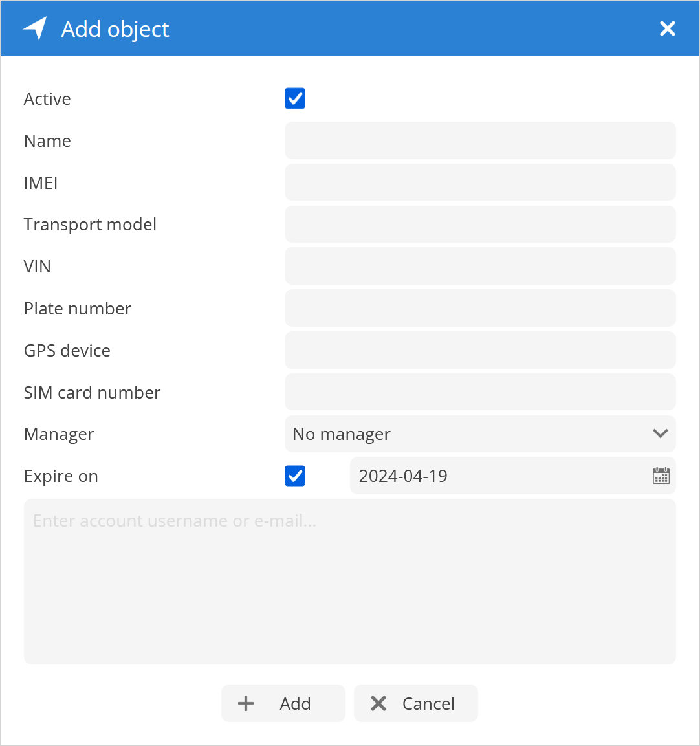The image size is (700, 746).
Task: Focus the Name input field
Action: tap(479, 140)
